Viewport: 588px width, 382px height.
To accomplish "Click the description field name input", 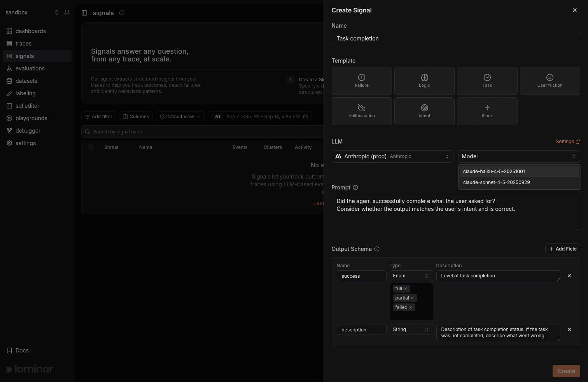I will click(361, 329).
